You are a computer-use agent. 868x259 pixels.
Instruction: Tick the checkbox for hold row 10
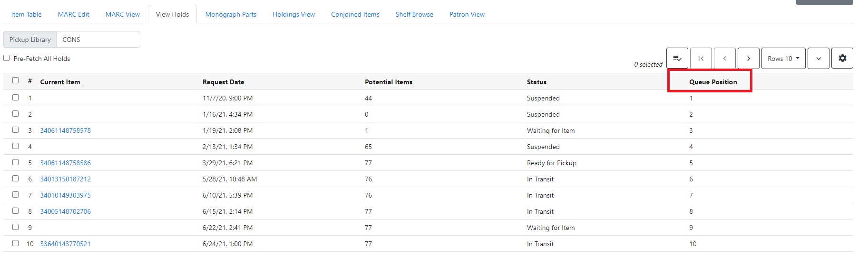16,243
